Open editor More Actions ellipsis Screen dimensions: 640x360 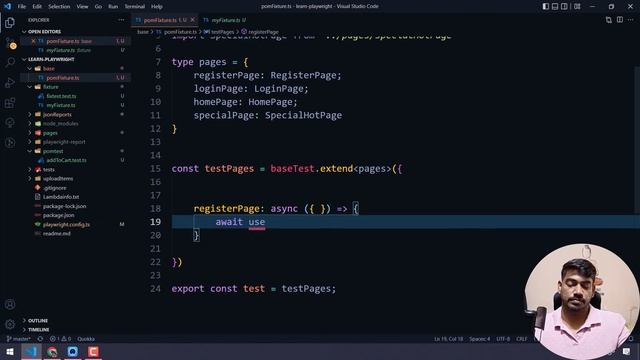(x=631, y=20)
